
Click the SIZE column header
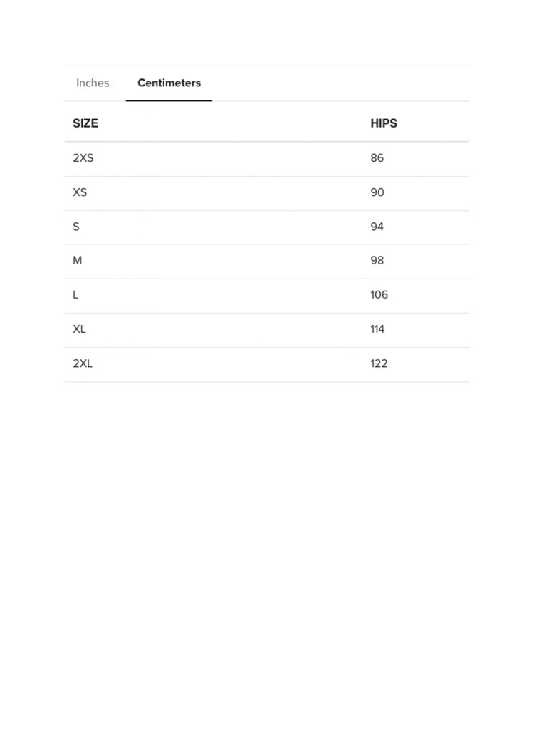pyautogui.click(x=85, y=123)
